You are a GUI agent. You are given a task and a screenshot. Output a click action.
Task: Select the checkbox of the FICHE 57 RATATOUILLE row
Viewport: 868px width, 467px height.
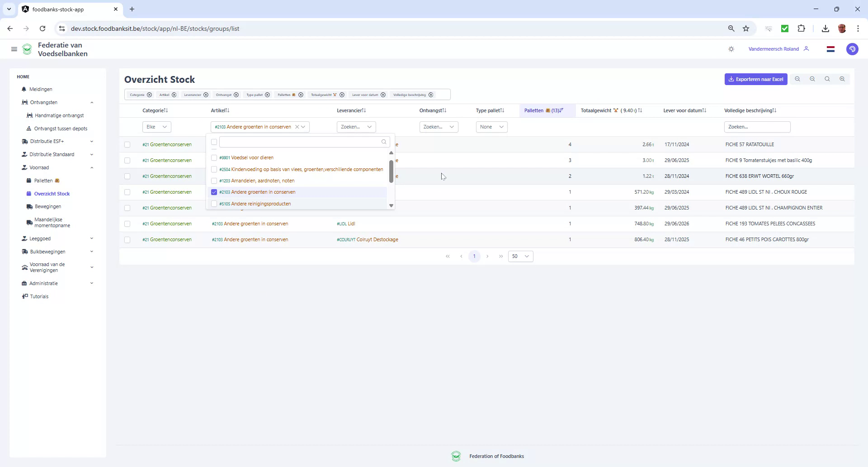[127, 144]
